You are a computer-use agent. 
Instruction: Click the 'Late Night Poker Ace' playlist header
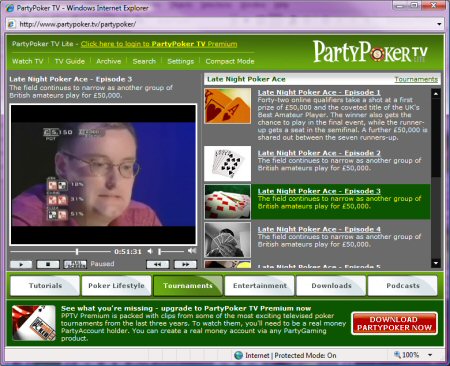point(246,79)
